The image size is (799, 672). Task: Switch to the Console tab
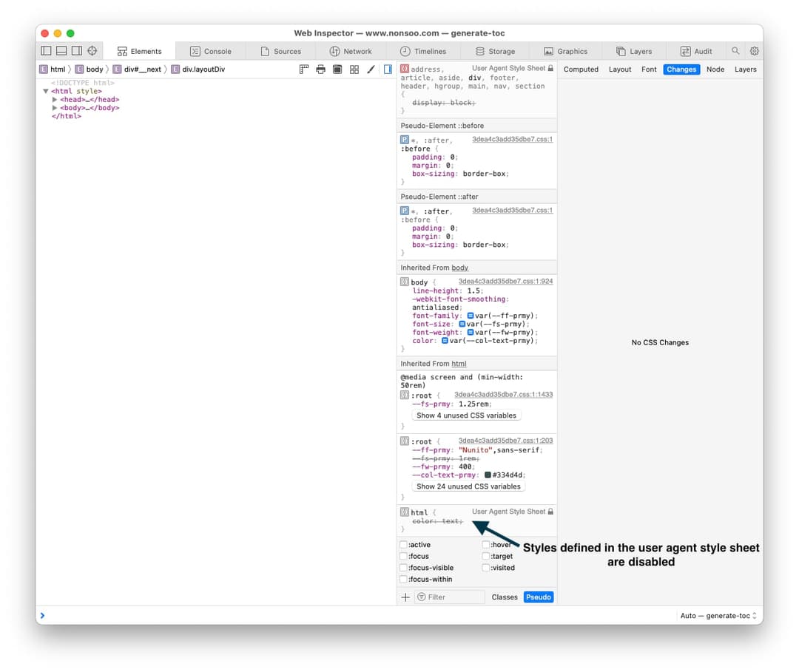coord(212,51)
